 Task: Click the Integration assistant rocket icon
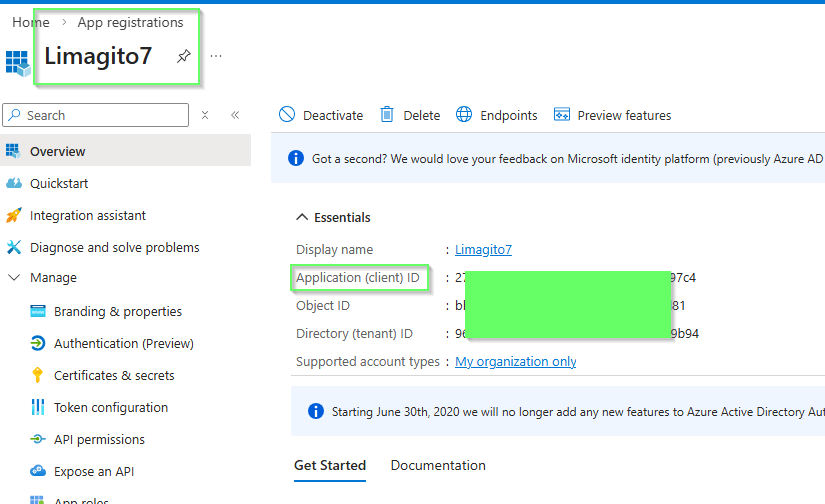click(14, 215)
